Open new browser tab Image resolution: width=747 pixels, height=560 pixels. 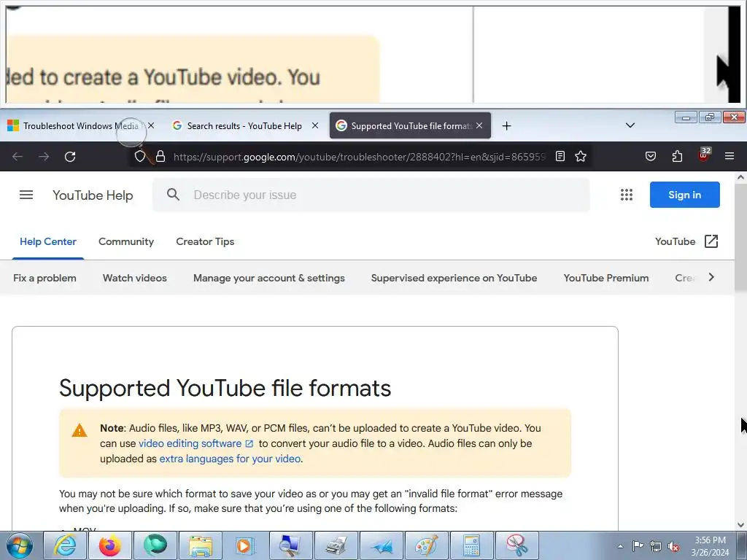[x=506, y=125]
